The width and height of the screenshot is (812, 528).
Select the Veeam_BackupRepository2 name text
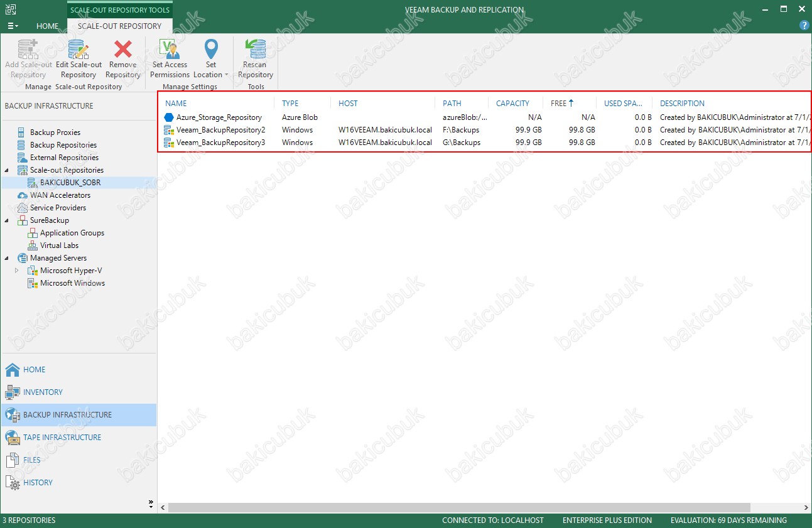220,130
